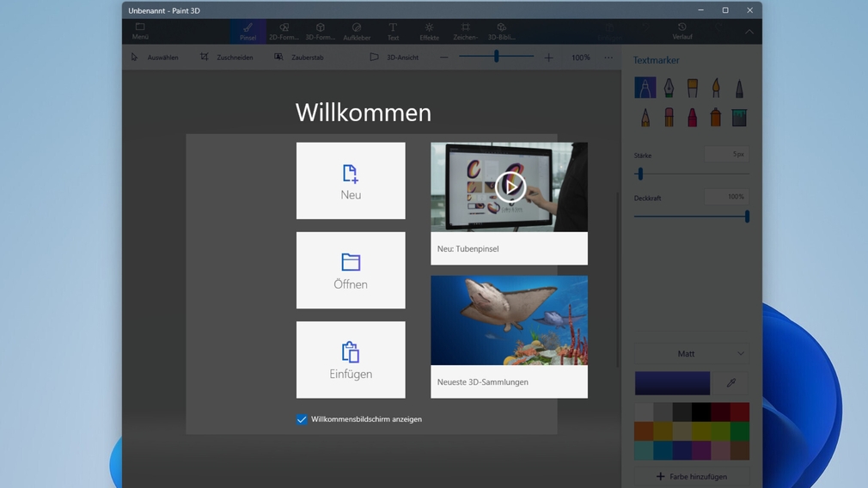This screenshot has height=488, width=868.
Task: Select the Pinsel (brushes) tab
Action: point(248,32)
